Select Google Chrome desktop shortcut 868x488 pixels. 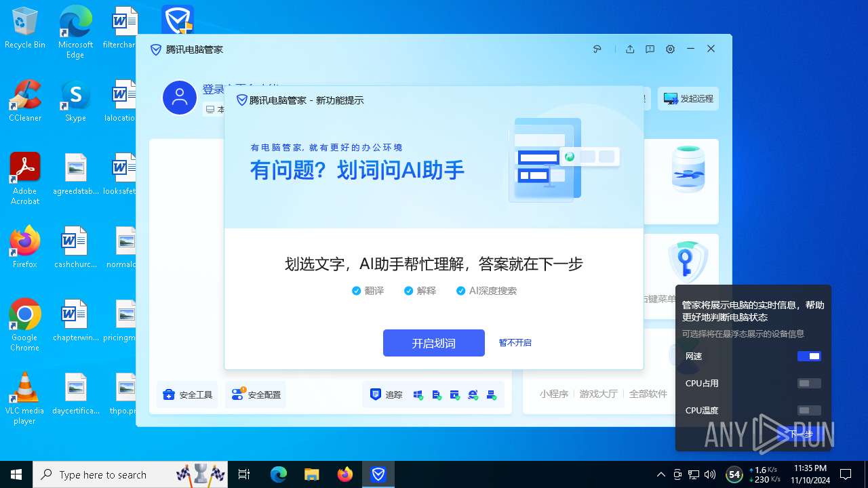coord(25,325)
